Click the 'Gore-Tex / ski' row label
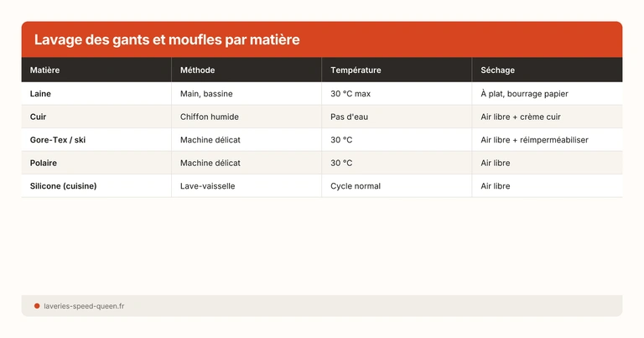This screenshot has width=644, height=338. (58, 140)
